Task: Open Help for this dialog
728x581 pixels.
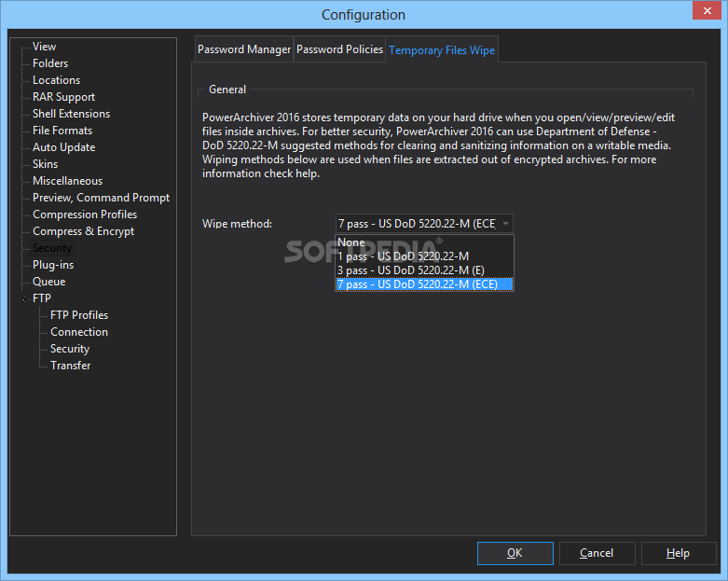Action: pos(678,553)
